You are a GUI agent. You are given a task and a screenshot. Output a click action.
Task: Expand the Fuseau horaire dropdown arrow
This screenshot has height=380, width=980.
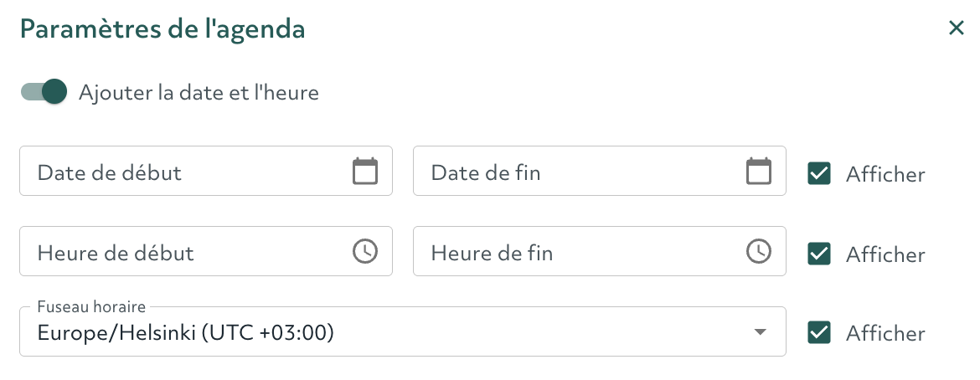[760, 332]
